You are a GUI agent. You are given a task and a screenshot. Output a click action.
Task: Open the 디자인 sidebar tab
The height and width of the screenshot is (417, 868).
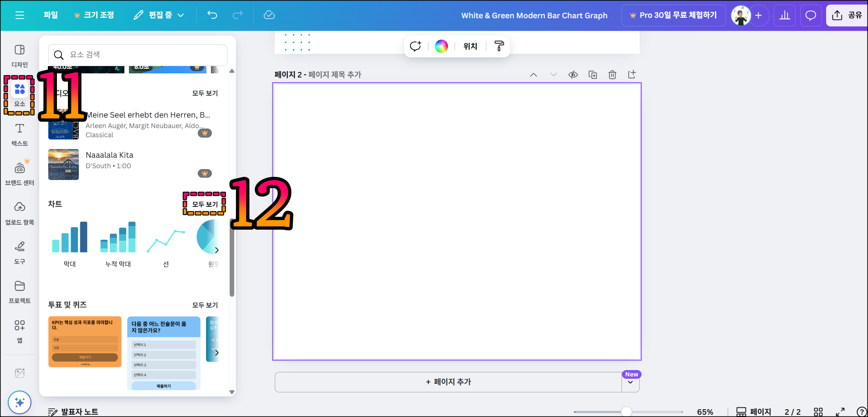(20, 56)
